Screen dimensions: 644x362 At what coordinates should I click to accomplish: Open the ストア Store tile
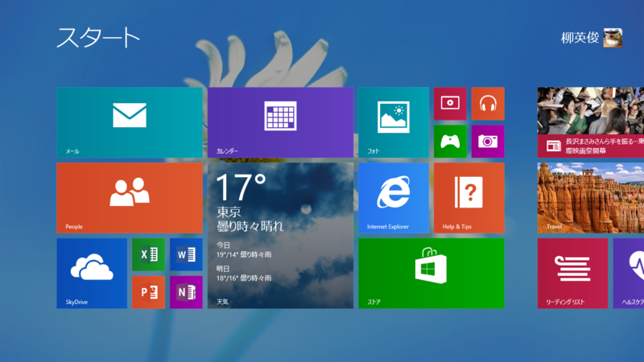[431, 274]
